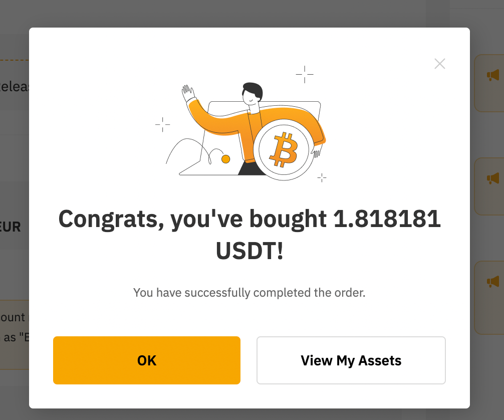Click the small orange dot in the illustration

tap(225, 159)
